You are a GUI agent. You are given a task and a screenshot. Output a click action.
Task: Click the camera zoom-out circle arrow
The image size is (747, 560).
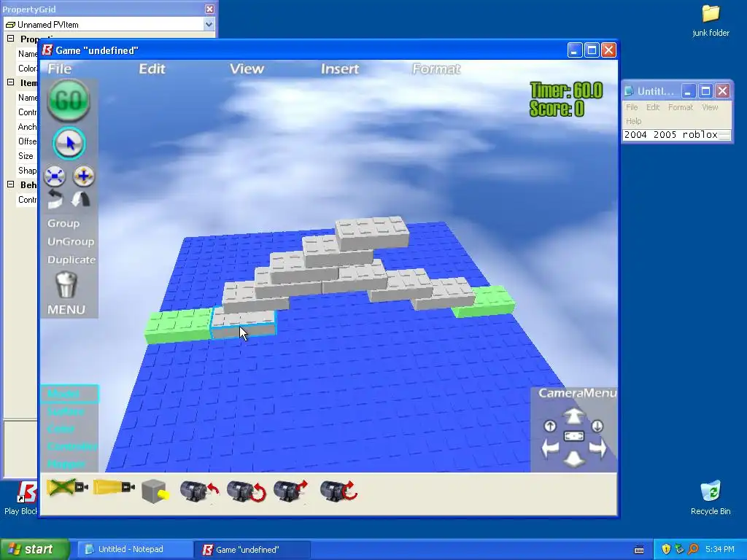coord(597,426)
